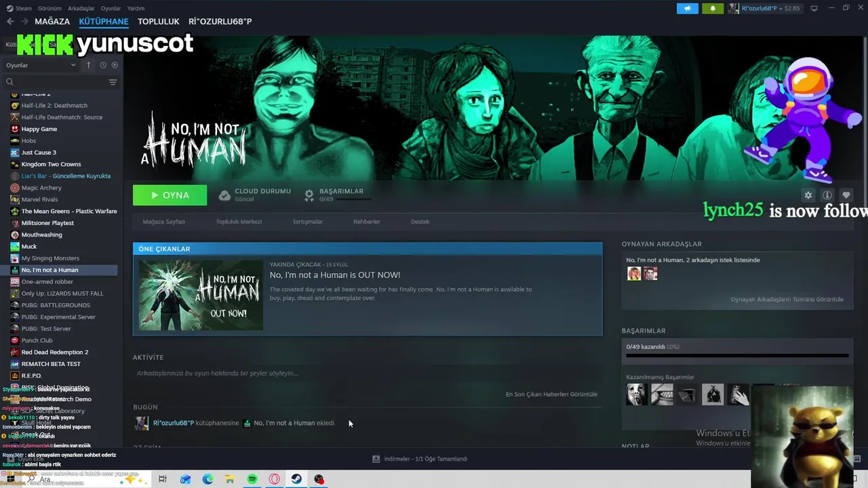Open the advanced filter options icon
This screenshot has height=488, width=868.
(113, 82)
